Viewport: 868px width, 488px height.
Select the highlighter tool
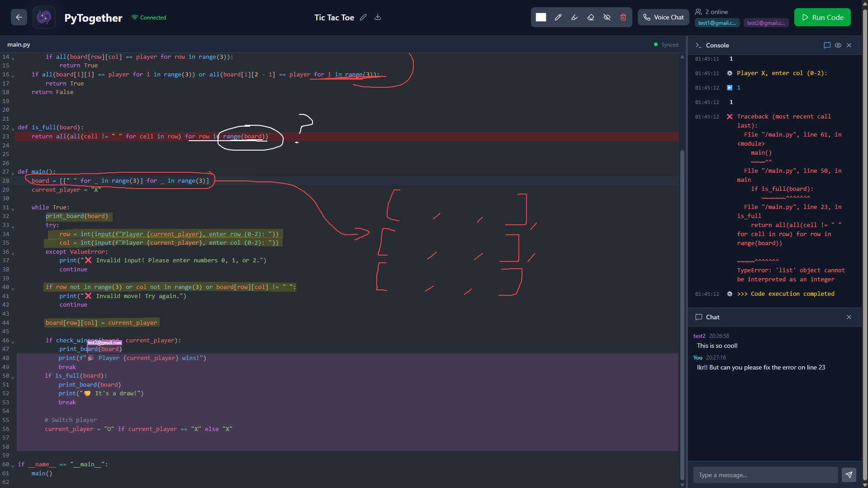574,17
